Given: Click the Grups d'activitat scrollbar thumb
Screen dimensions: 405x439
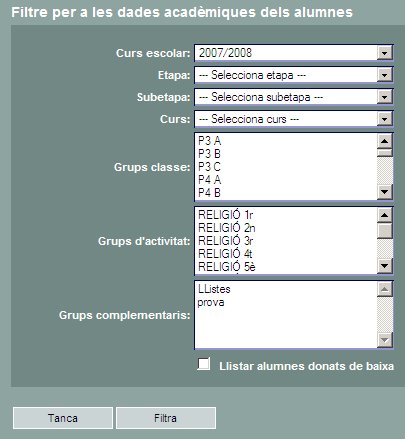Looking at the screenshot, I should [385, 231].
